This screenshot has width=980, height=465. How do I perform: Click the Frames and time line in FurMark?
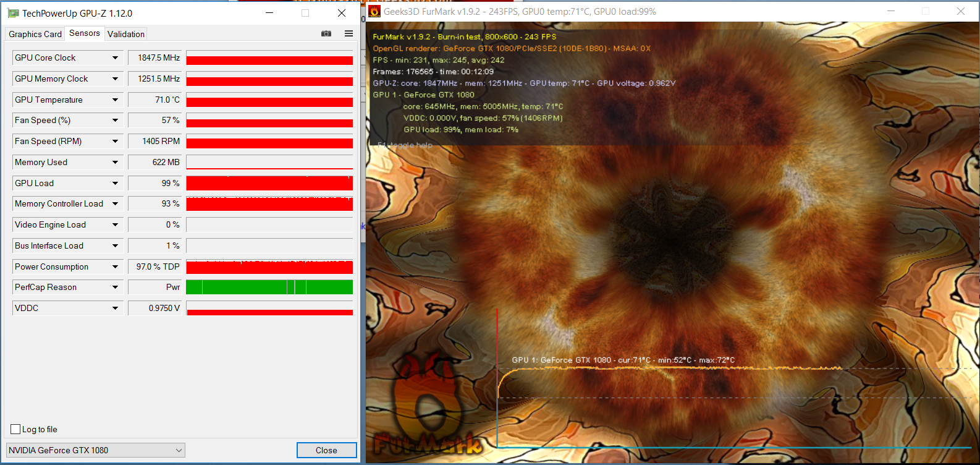[433, 71]
